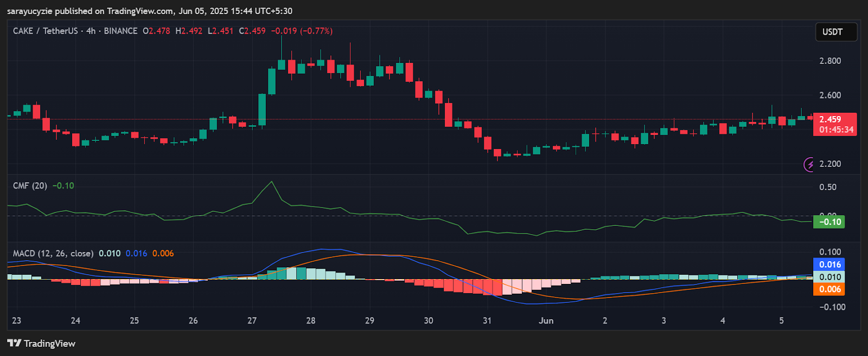This screenshot has height=356, width=868.
Task: Click the blue MACD 0.016 value tag
Action: 829,264
